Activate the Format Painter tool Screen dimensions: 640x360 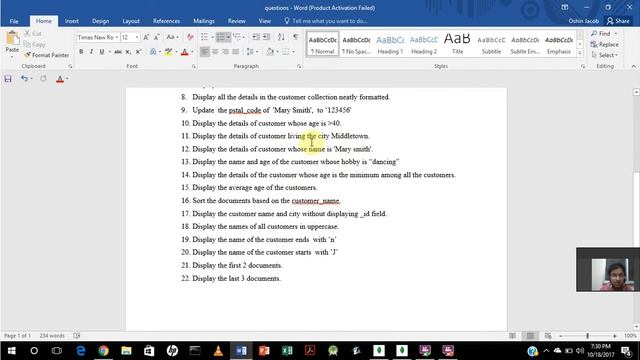pyautogui.click(x=46, y=55)
